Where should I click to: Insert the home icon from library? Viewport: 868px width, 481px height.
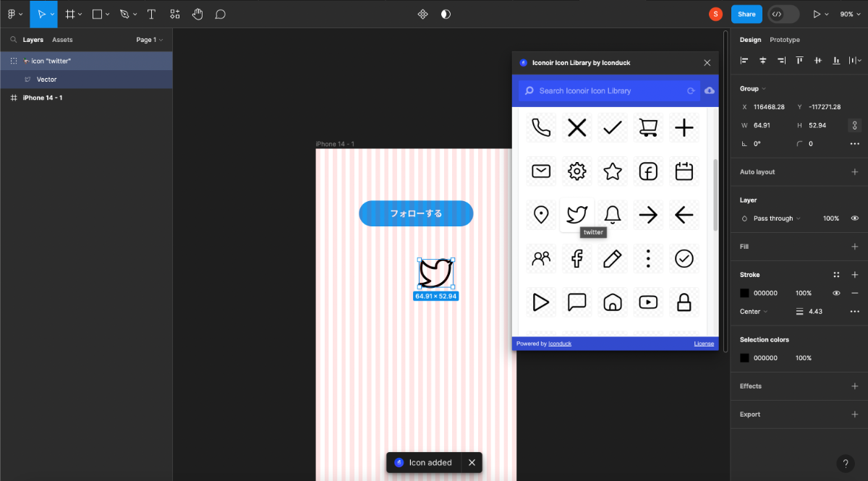(613, 302)
